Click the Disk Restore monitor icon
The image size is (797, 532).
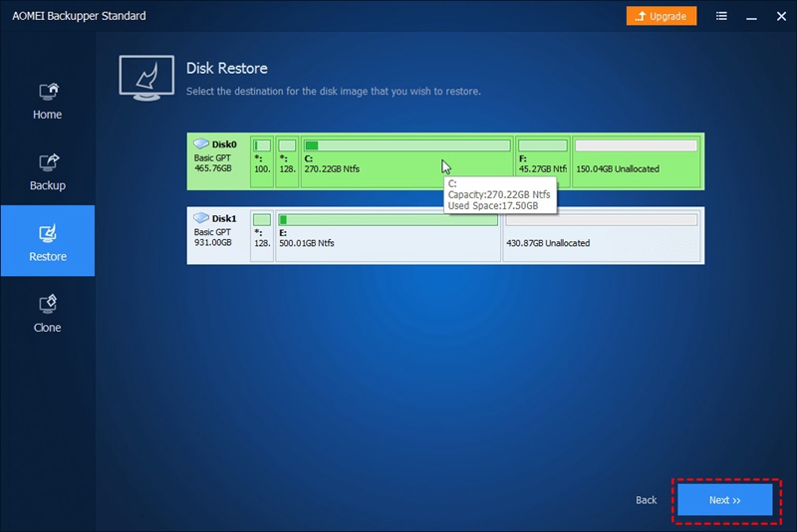point(146,79)
